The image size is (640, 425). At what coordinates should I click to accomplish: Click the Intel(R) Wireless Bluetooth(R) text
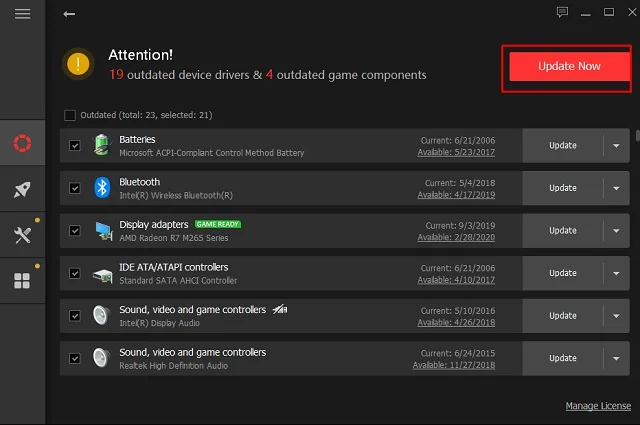pyautogui.click(x=176, y=196)
